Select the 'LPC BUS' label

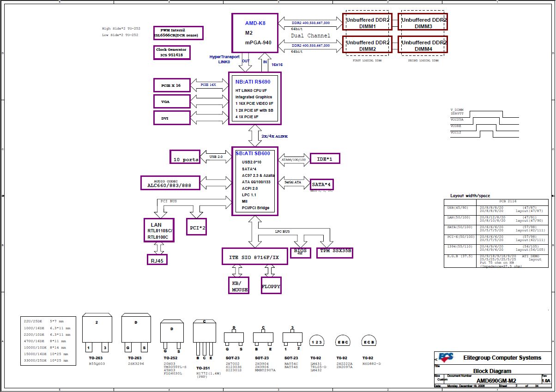pos(283,231)
